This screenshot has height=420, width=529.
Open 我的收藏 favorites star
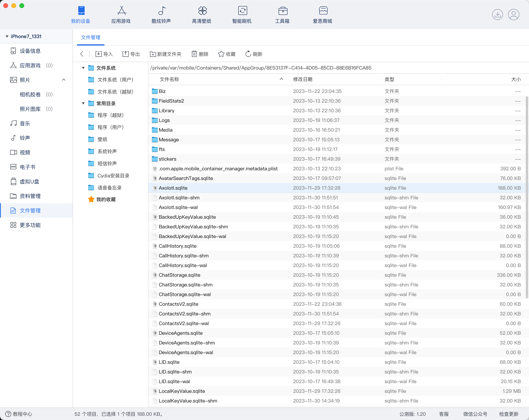(91, 200)
